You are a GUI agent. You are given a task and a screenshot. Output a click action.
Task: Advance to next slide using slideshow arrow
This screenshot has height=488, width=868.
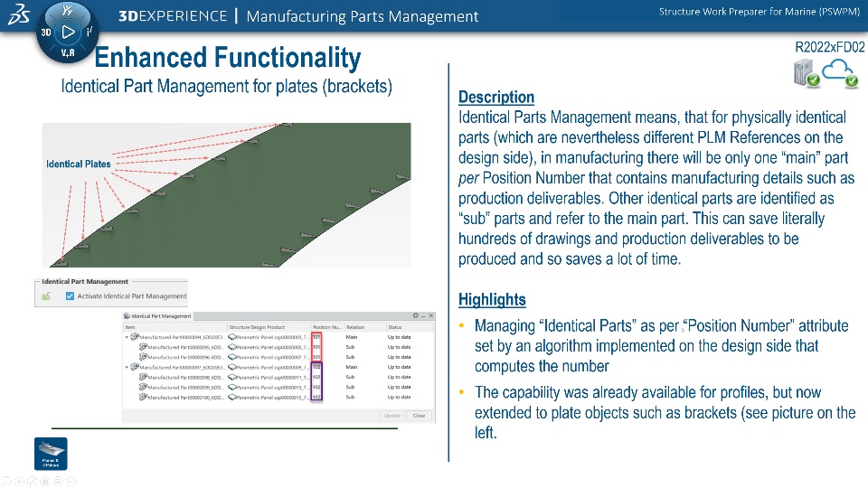tap(19, 482)
